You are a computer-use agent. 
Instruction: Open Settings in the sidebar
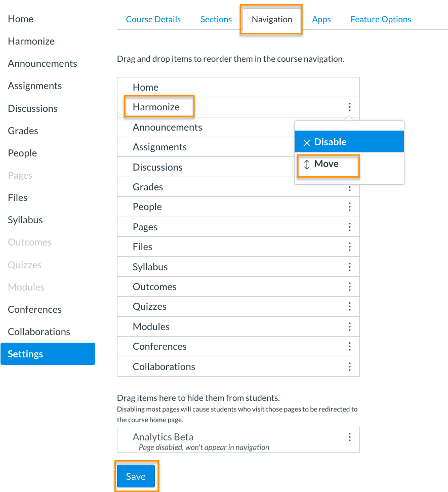[25, 354]
